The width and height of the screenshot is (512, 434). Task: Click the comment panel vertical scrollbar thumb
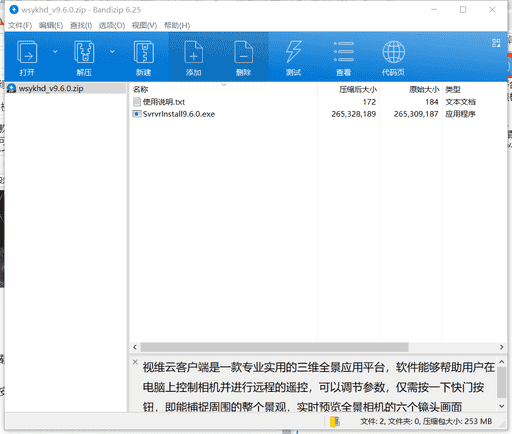(x=502, y=383)
